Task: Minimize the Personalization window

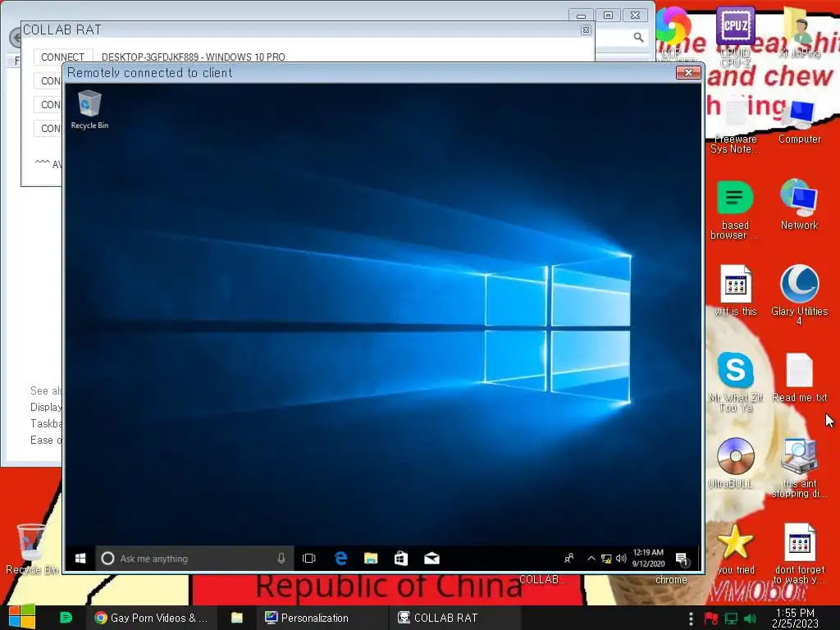Action: coord(581,15)
